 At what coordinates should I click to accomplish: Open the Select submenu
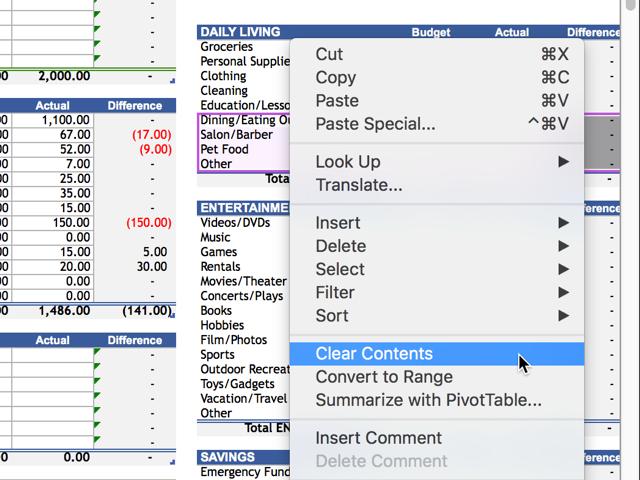(437, 269)
